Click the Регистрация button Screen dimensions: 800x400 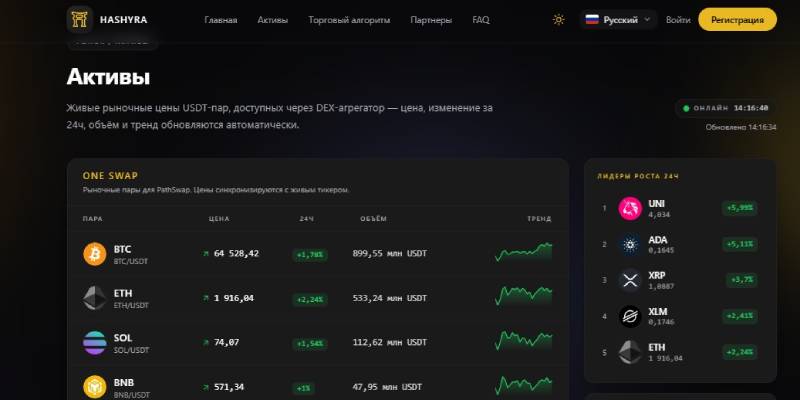[737, 20]
